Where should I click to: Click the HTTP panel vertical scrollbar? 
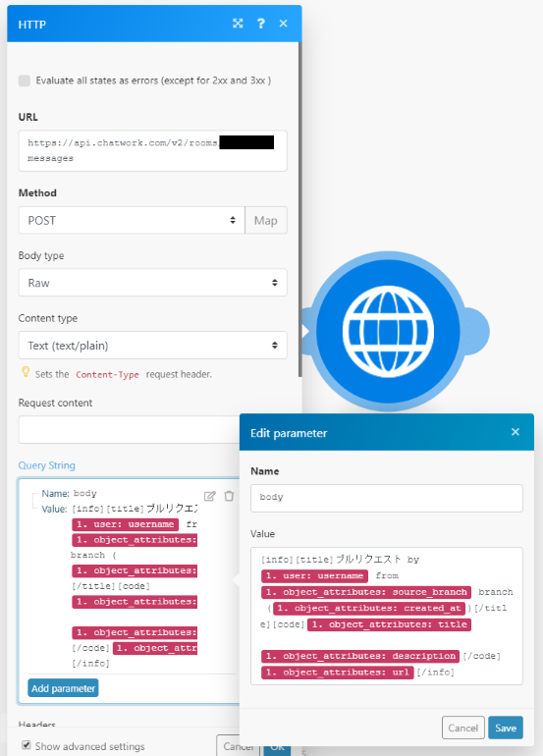pos(299,210)
